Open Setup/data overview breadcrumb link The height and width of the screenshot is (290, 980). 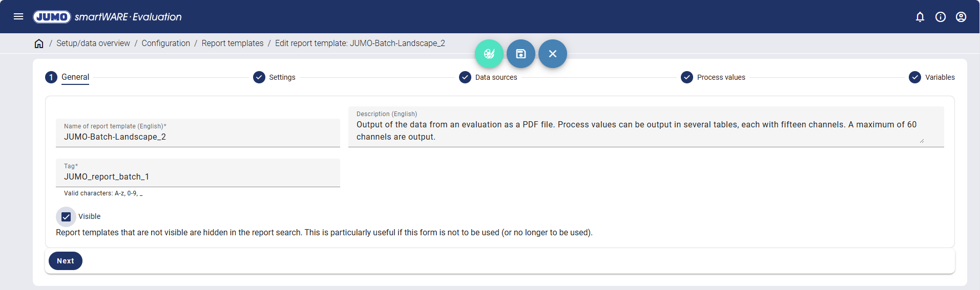tap(93, 43)
